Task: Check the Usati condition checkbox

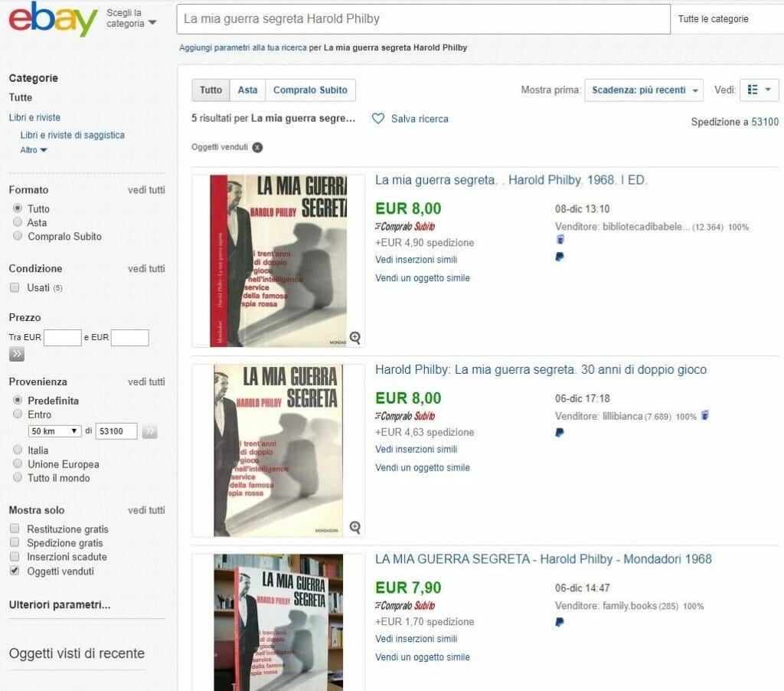Action: coord(15,287)
